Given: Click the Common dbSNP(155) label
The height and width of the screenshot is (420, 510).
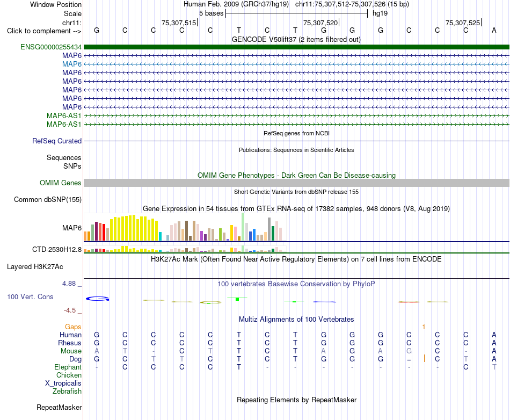Looking at the screenshot, I should 47,199.
